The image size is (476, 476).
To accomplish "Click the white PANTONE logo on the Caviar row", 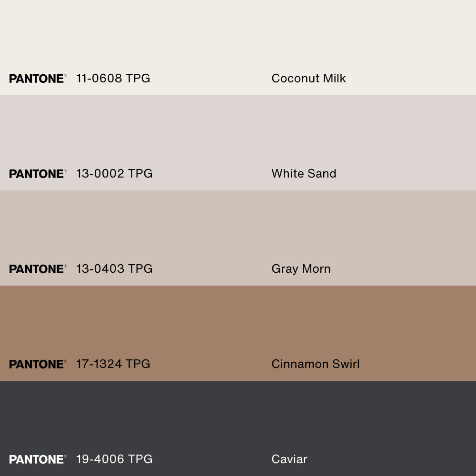I will point(38,459).
